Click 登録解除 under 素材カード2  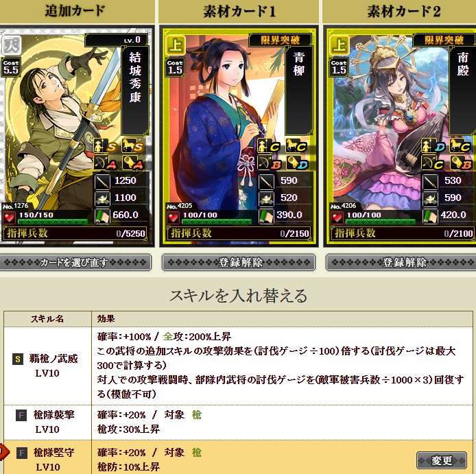pos(401,262)
